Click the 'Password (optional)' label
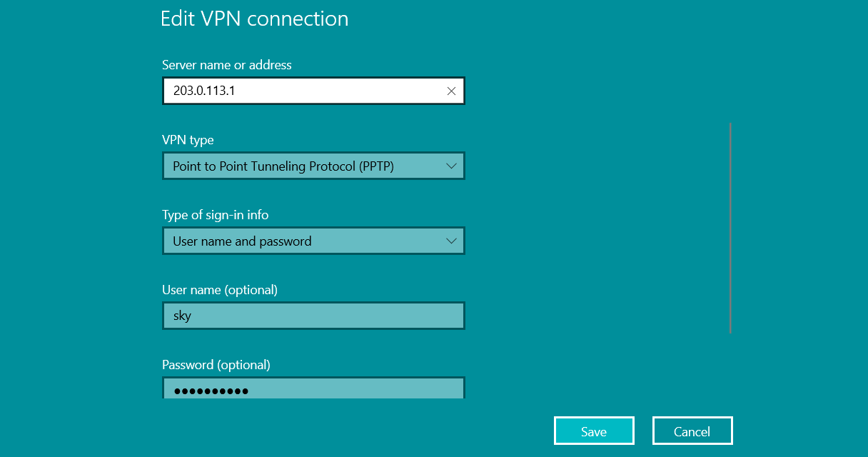Screen dimensions: 868x457 click(x=216, y=365)
